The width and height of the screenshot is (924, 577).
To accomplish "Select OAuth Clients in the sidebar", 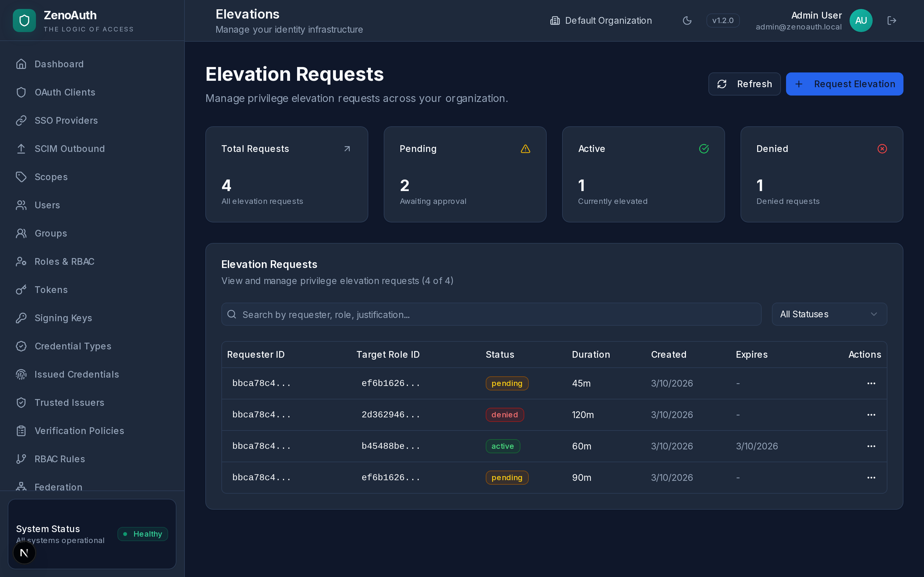I will pyautogui.click(x=65, y=92).
